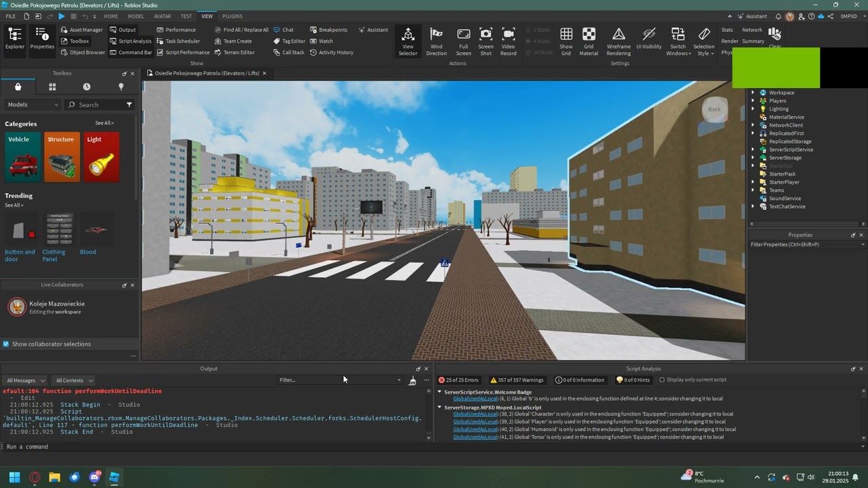
Task: Uncheck Show collaborator selections
Action: [x=6, y=344]
